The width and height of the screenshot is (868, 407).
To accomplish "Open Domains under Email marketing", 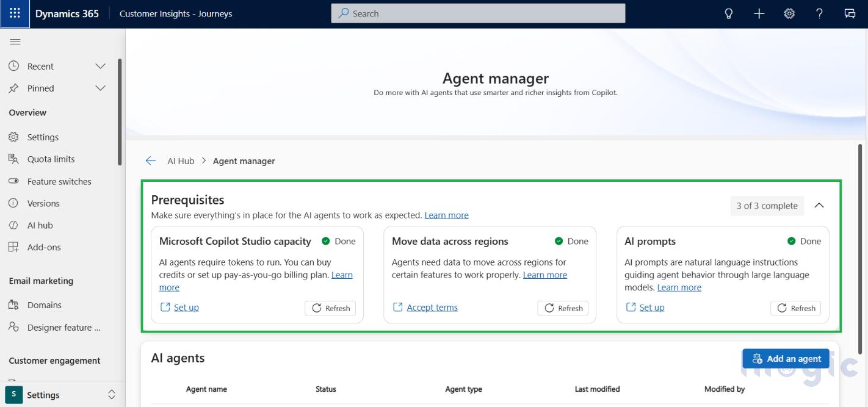I will point(45,304).
